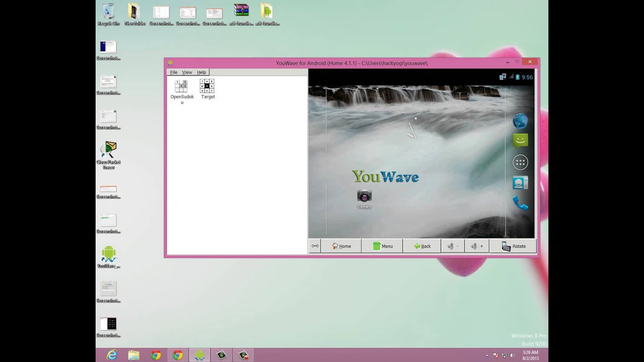Rotate the emulator screen

point(513,246)
